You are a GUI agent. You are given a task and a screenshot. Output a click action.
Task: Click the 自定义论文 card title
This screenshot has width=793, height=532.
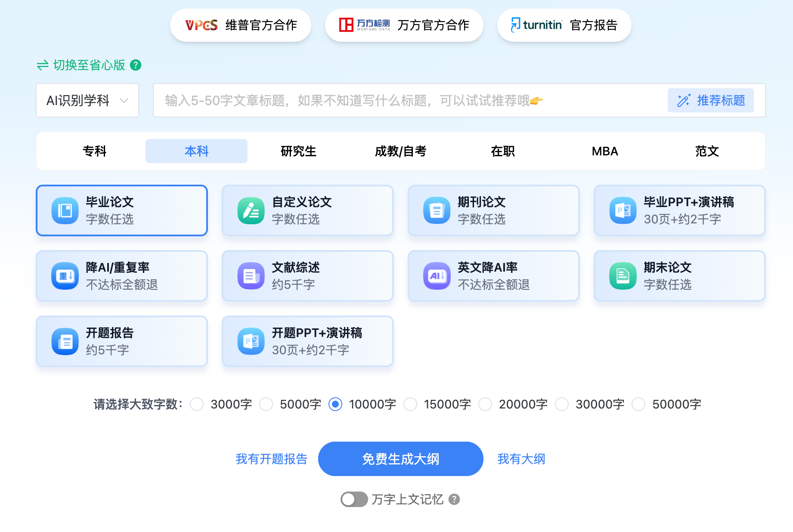coord(302,202)
